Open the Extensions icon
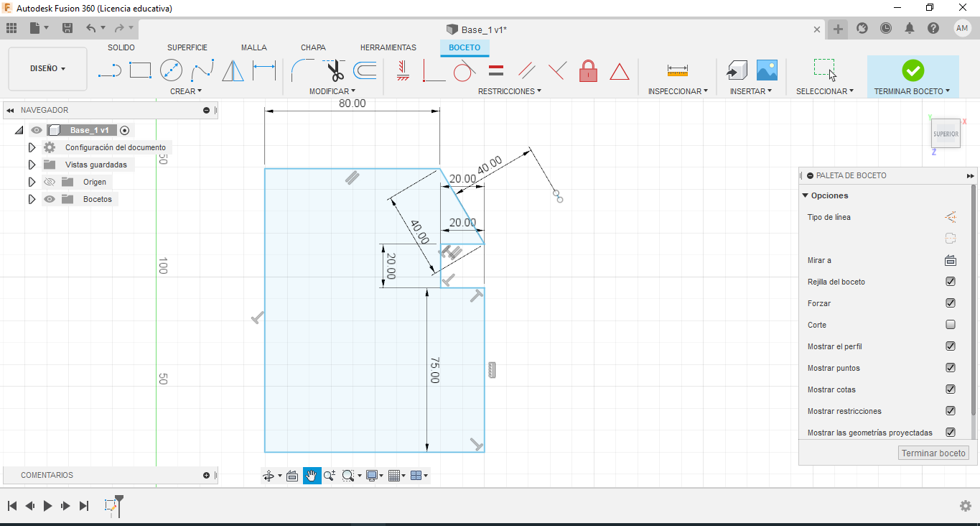The image size is (980, 526). pyautogui.click(x=862, y=28)
